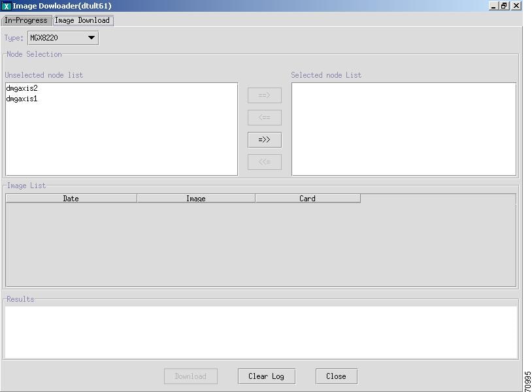This screenshot has height=392, width=532.
Task: Click the Download button
Action: tap(191, 376)
